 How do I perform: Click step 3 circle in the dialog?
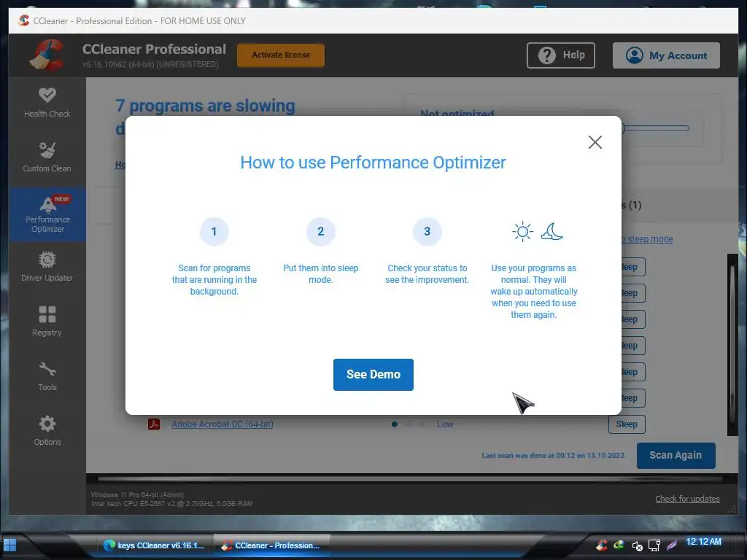click(427, 231)
